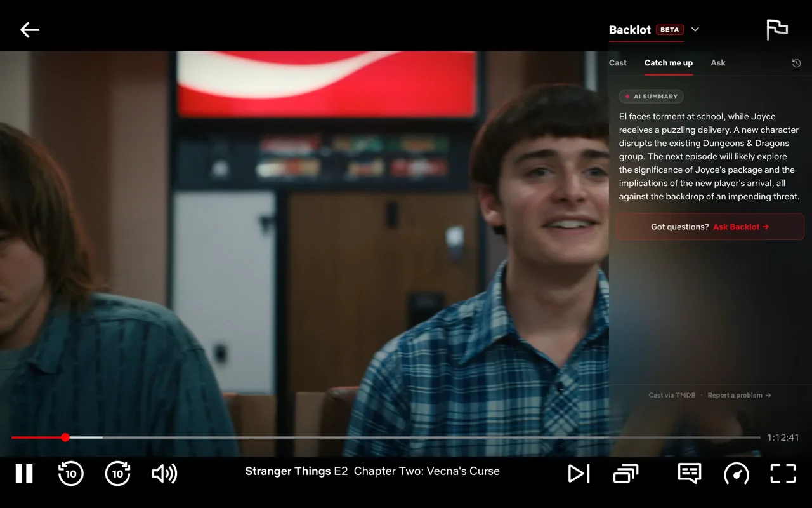
Task: Open the episodes list icon
Action: pos(625,474)
